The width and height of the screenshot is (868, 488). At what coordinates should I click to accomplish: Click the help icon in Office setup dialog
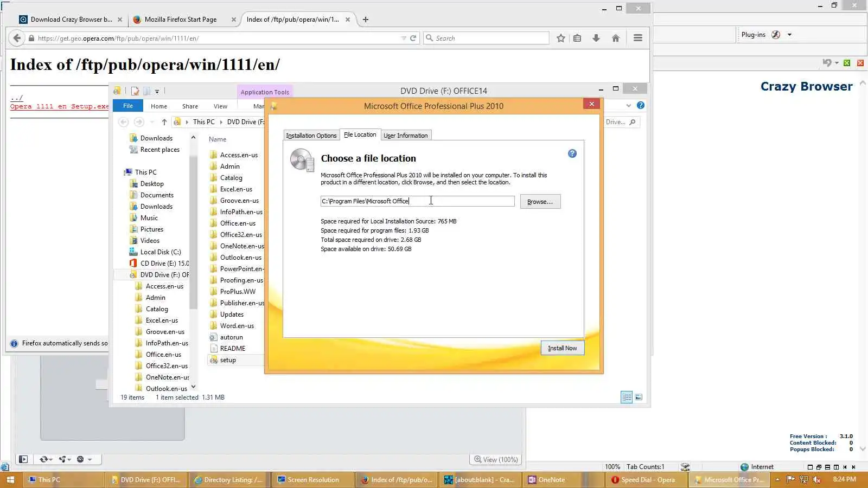572,153
